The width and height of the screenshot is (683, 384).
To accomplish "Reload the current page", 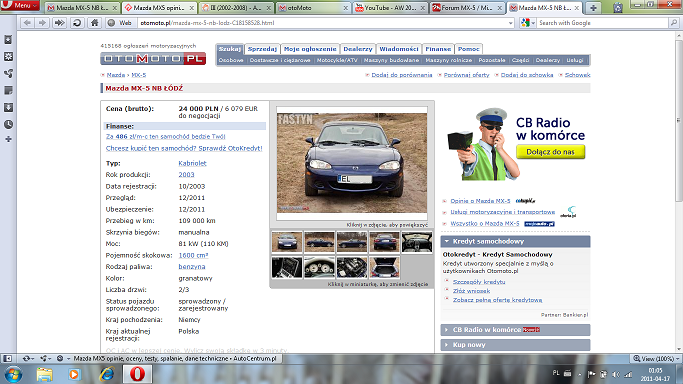I will (77, 23).
